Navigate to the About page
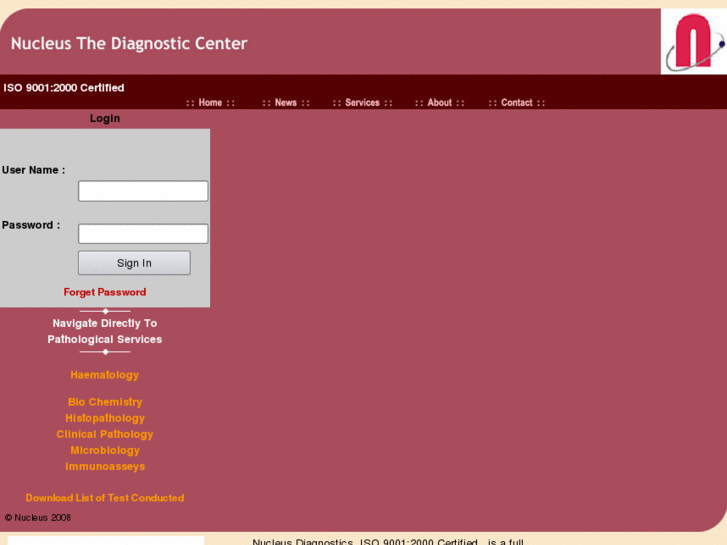 pyautogui.click(x=440, y=103)
